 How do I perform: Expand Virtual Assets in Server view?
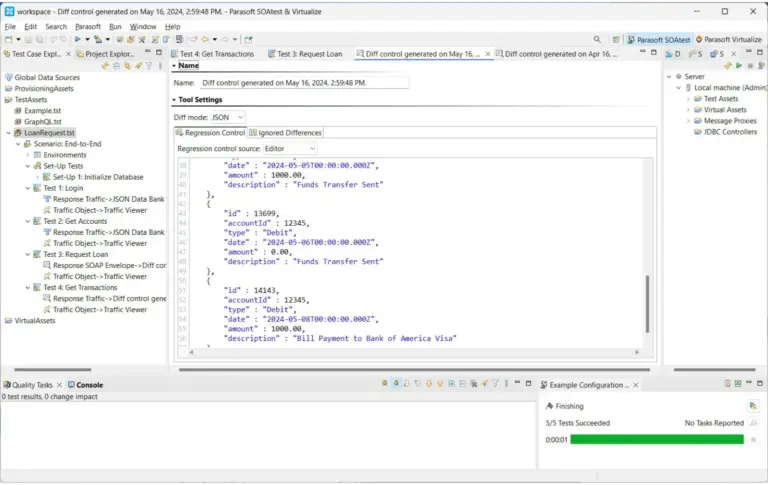(x=688, y=110)
